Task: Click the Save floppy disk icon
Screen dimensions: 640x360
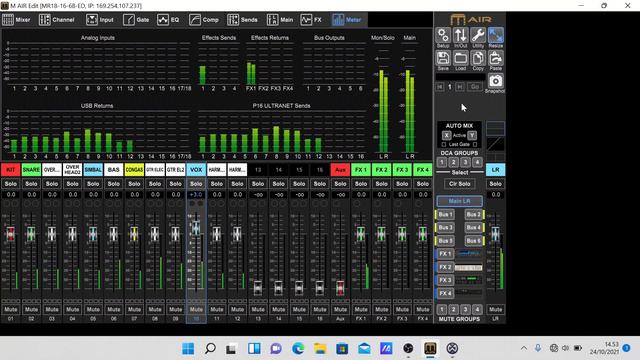Action: [443, 58]
